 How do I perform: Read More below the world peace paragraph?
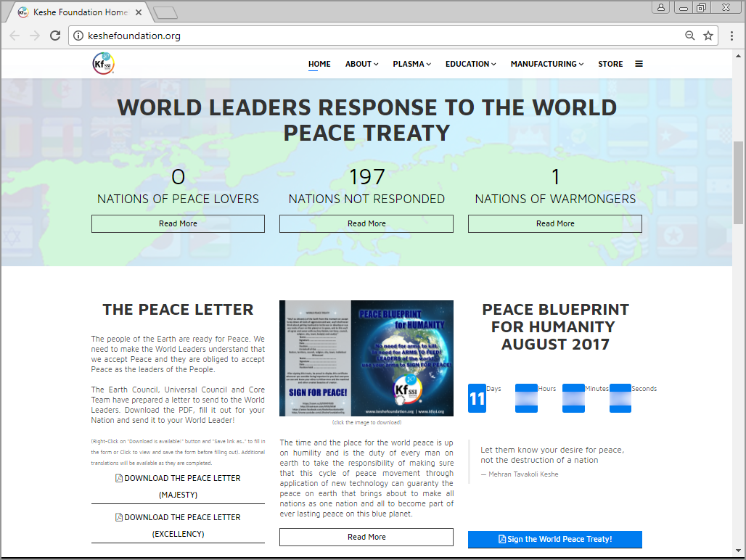366,537
